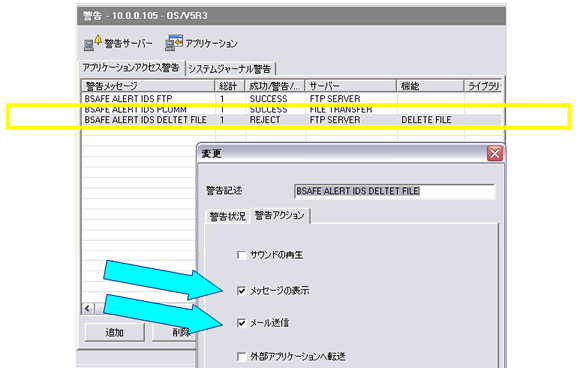Click the 機能 column header

coord(430,86)
